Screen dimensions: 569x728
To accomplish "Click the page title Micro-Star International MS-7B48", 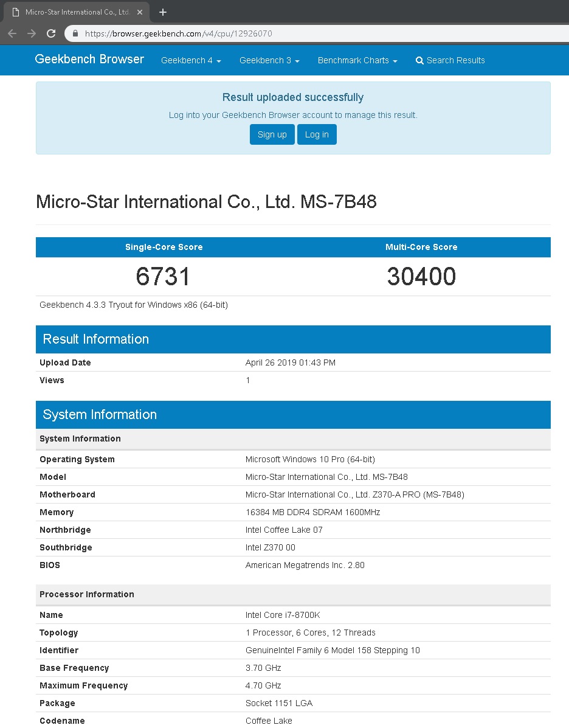I will 206,202.
